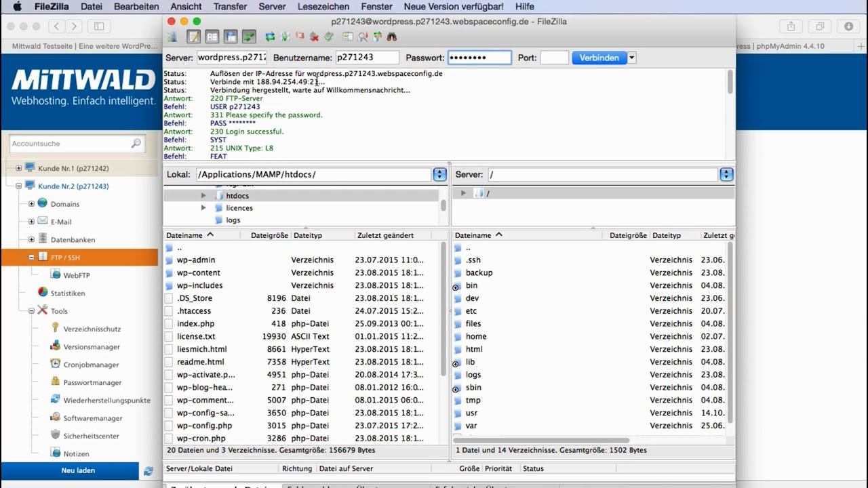
Task: Open the Datei menu
Action: (x=92, y=7)
